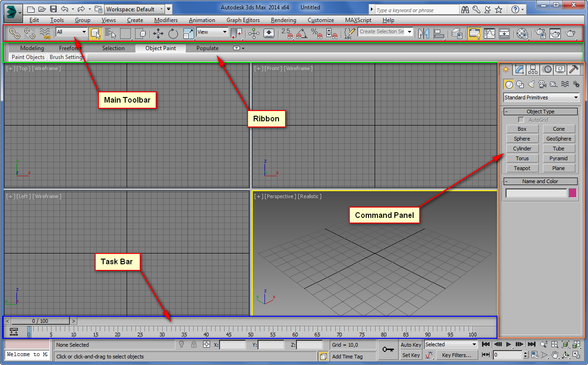Open the Modifiers menu
This screenshot has height=365, width=588.
[x=166, y=20]
